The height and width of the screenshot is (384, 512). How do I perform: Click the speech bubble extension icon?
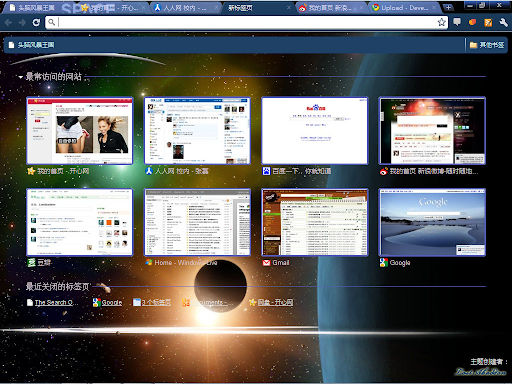(457, 22)
